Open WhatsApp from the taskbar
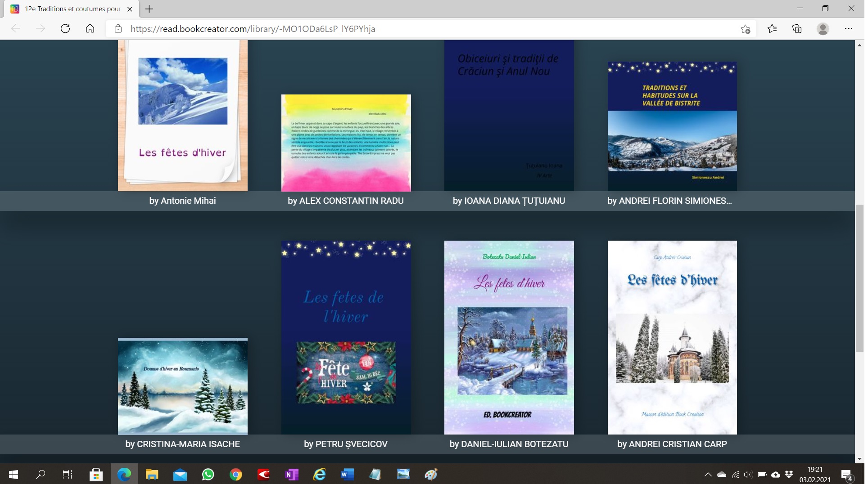The image size is (868, 484). (x=208, y=475)
